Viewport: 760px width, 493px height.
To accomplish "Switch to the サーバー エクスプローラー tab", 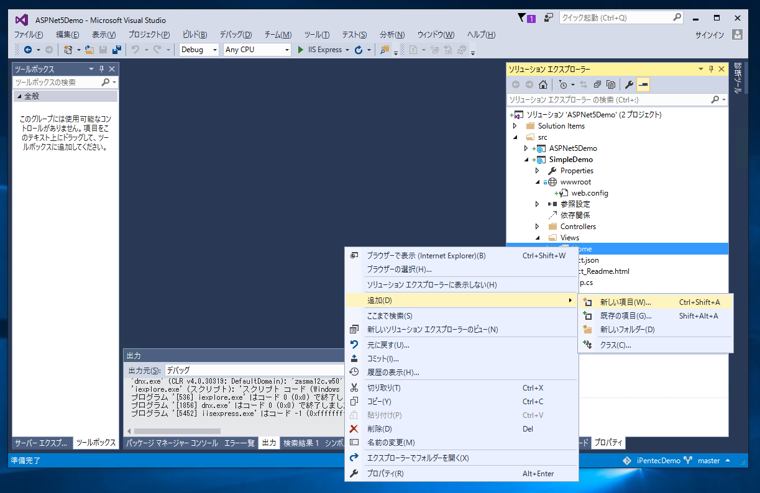I will tap(41, 443).
